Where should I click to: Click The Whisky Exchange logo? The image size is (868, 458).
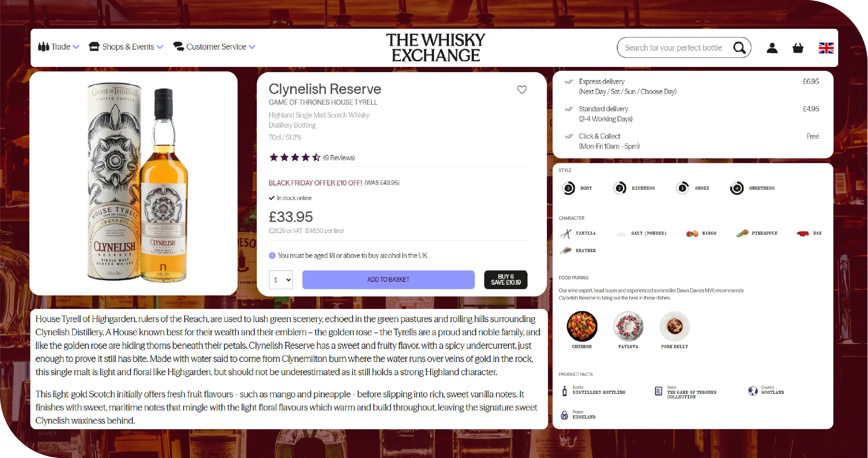436,47
